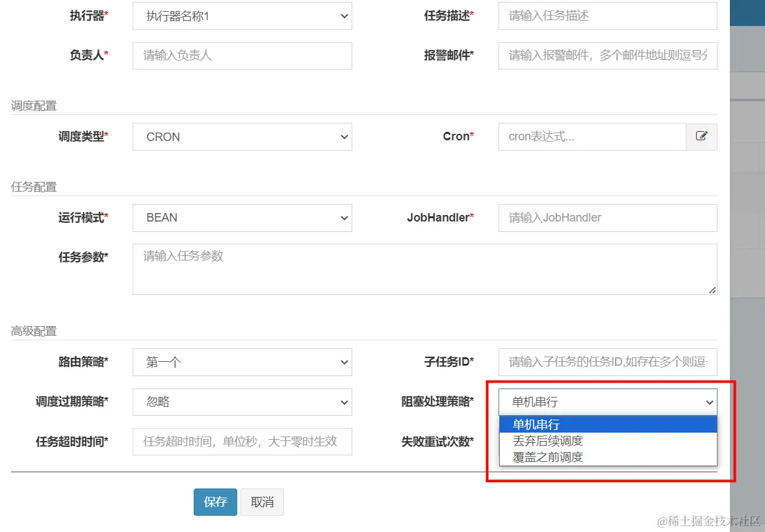Click the 高级配置 section heading
The height and width of the screenshot is (532, 765).
(x=34, y=331)
